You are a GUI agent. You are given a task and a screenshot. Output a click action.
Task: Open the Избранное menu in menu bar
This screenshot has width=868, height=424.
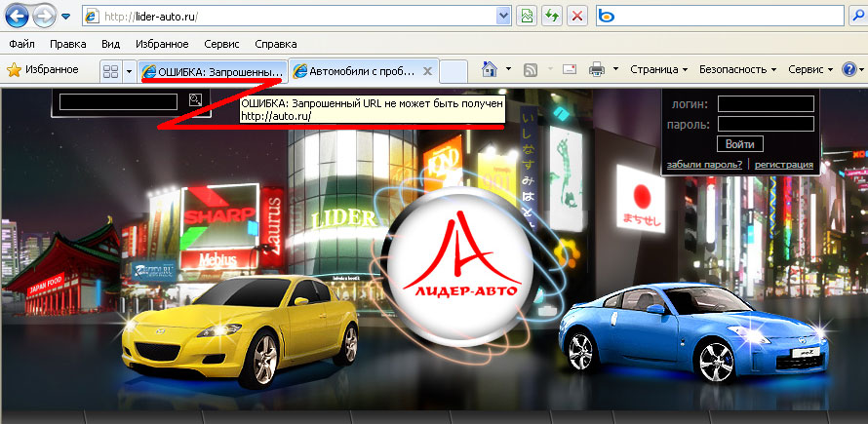click(x=162, y=44)
